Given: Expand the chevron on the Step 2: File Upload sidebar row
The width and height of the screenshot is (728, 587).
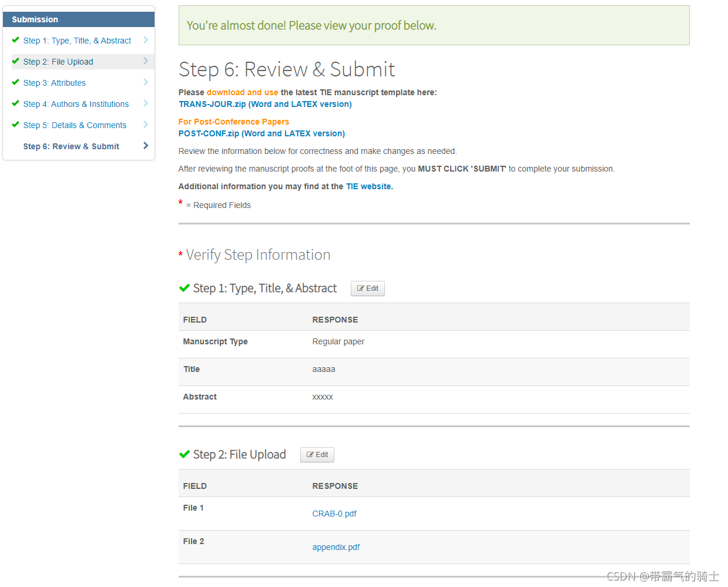Looking at the screenshot, I should [x=146, y=61].
